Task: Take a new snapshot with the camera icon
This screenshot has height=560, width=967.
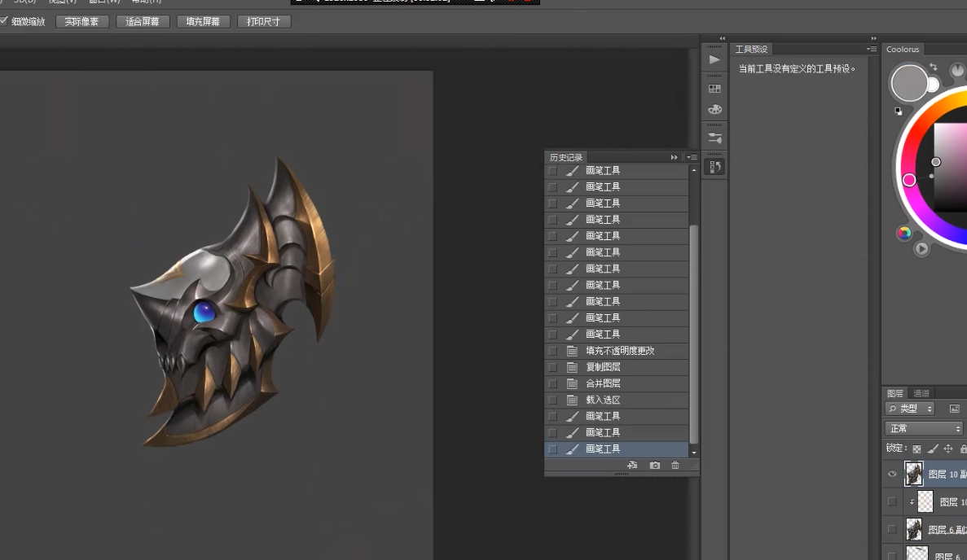Action: 654,466
